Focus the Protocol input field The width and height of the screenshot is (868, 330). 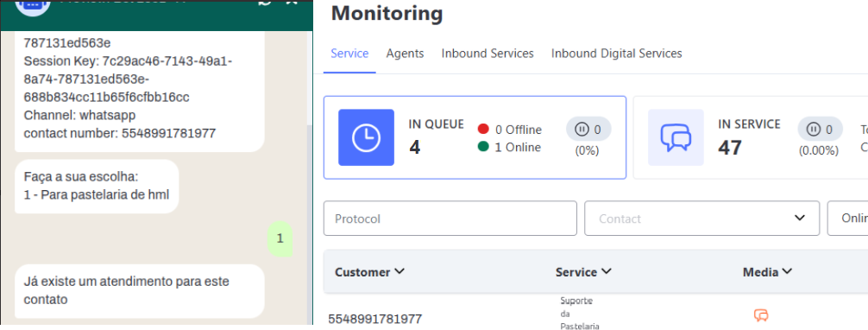pyautogui.click(x=450, y=219)
